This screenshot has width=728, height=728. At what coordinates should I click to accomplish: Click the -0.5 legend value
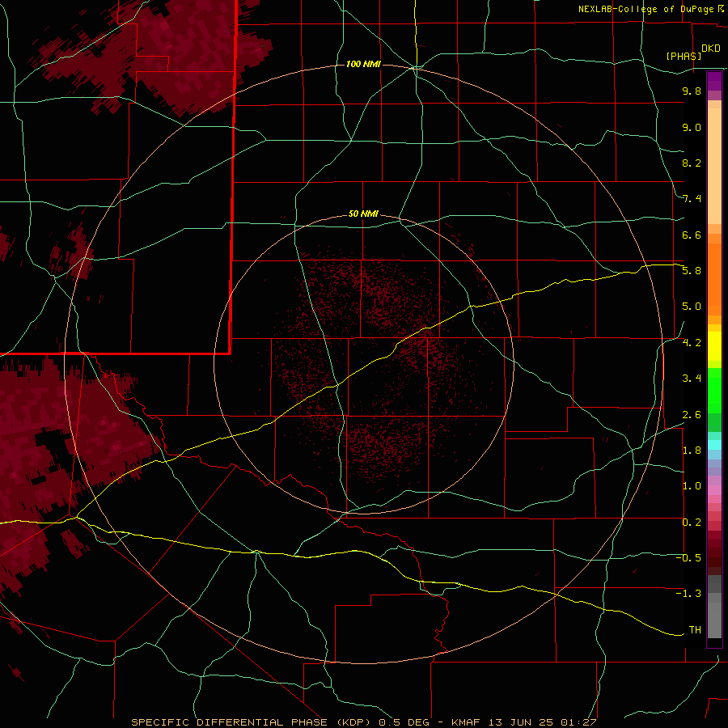(688, 558)
